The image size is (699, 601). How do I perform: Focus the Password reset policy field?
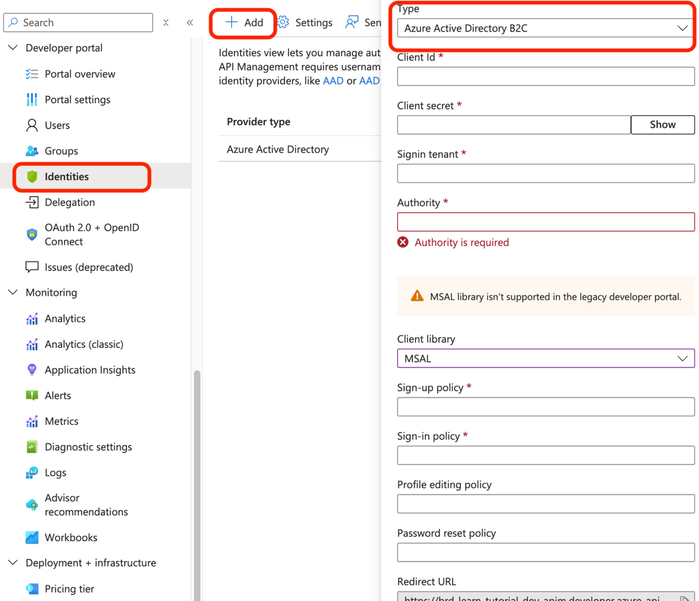[546, 552]
